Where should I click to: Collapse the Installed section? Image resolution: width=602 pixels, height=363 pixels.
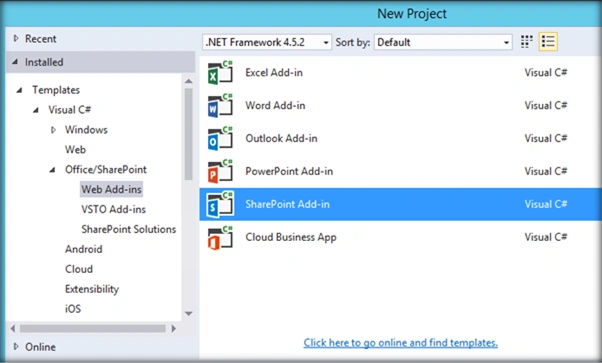pos(15,62)
